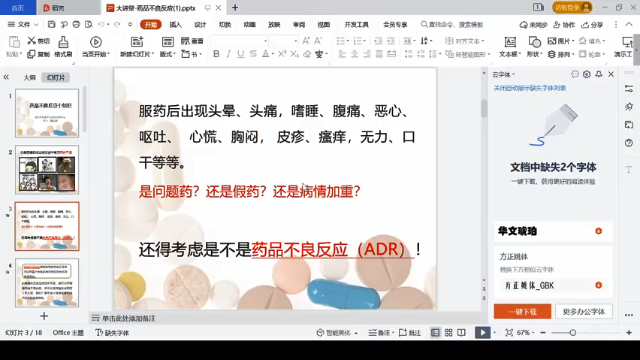Click More Office Fonts button
The image size is (640, 360).
[x=584, y=311]
